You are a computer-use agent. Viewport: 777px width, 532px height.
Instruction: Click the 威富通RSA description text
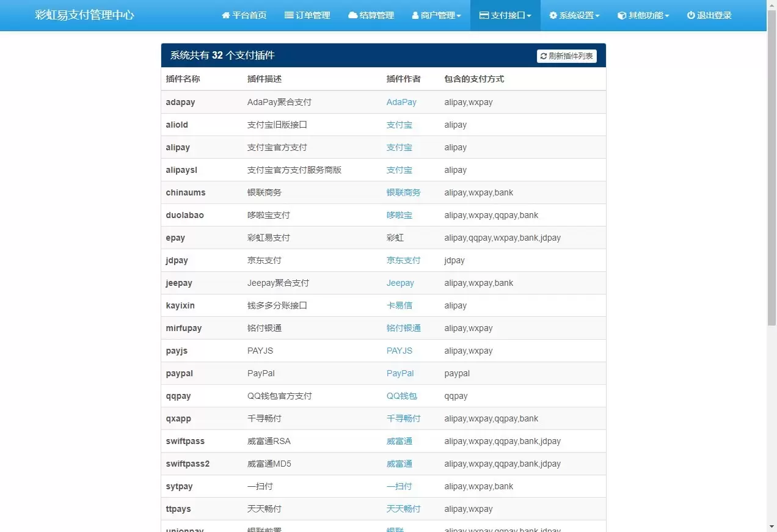point(269,441)
